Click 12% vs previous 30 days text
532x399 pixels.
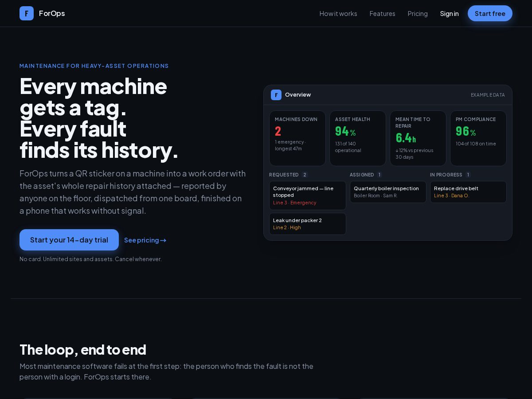point(415,153)
